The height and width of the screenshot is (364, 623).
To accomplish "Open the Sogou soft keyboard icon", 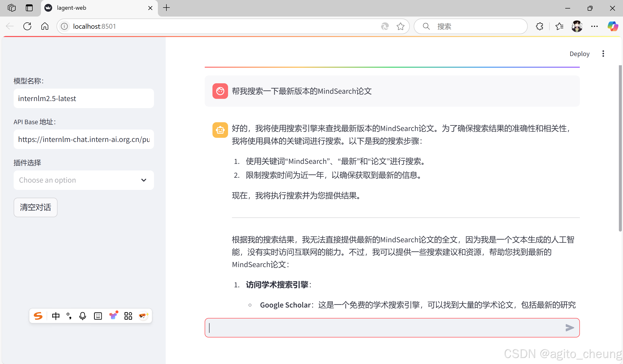I will (x=98, y=316).
